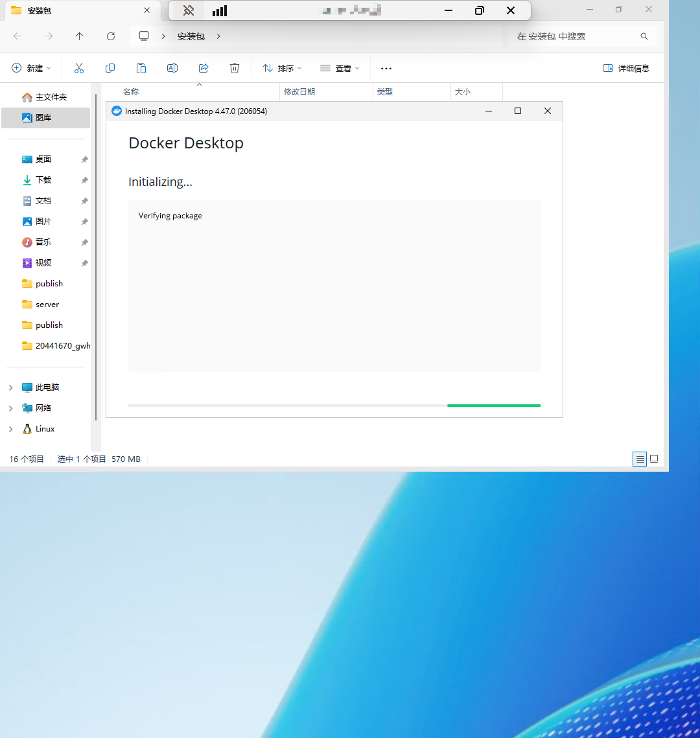This screenshot has height=738, width=700.
Task: Click the pin icon next to 文档
Action: click(x=85, y=200)
